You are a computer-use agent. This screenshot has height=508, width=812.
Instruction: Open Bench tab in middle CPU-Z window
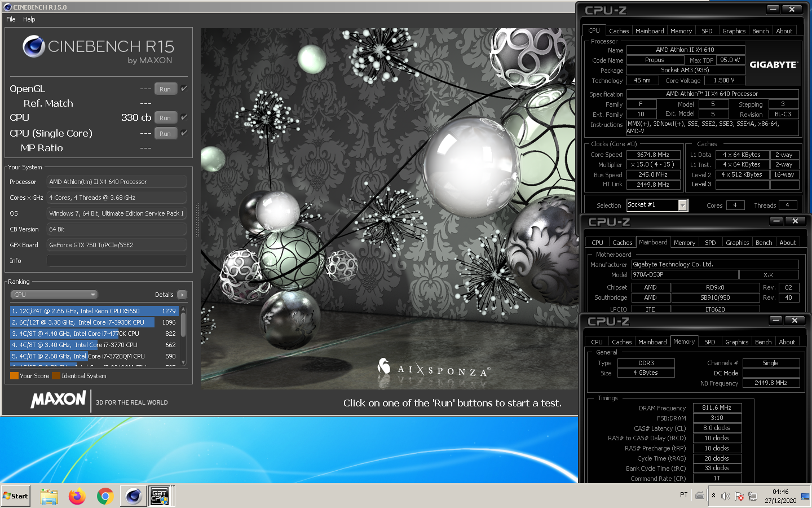click(764, 243)
